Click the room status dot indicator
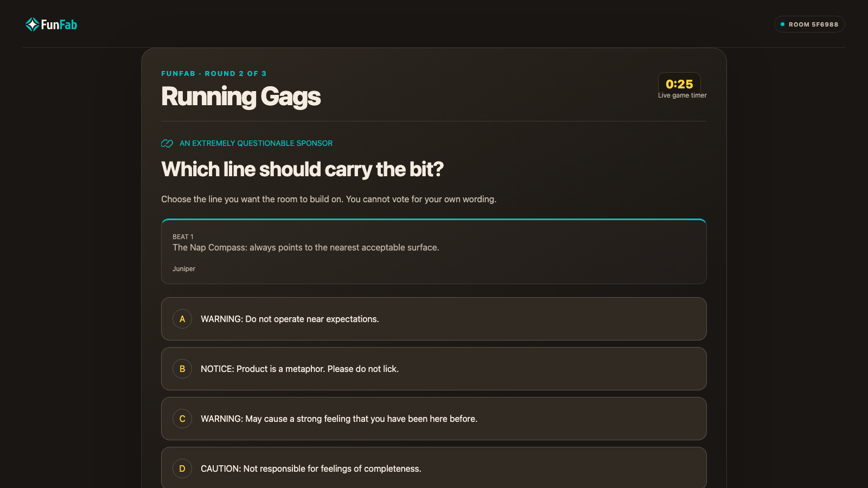868x488 pixels. click(782, 24)
